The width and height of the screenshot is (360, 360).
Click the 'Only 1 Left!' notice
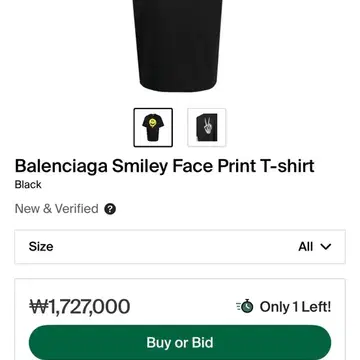click(x=295, y=307)
